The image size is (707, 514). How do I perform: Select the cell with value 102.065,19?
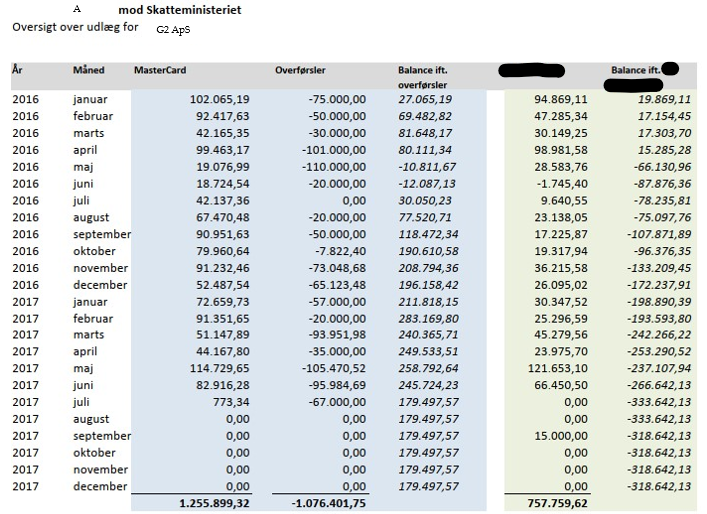(219, 100)
